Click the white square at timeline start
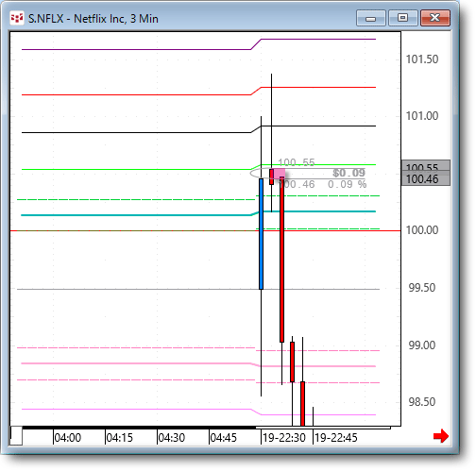 (x=16, y=436)
